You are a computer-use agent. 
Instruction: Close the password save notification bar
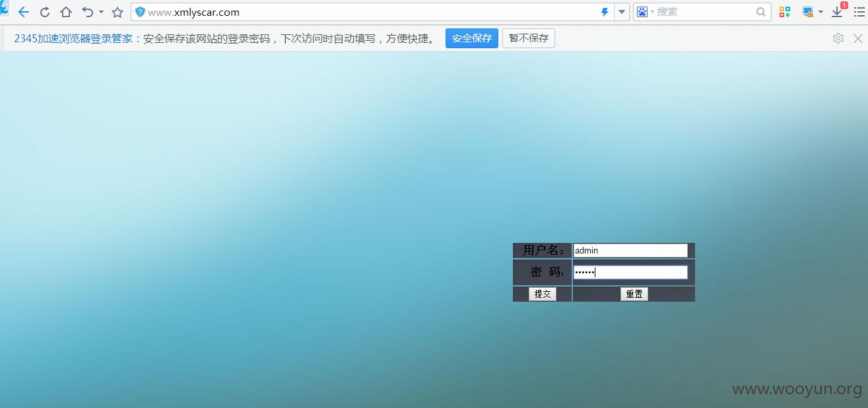click(x=858, y=38)
